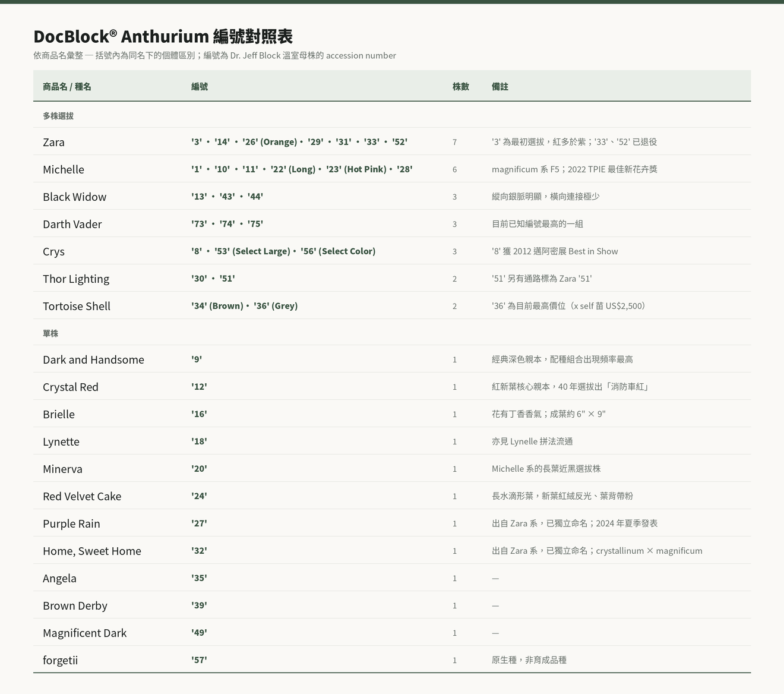This screenshot has width=784, height=694.
Task: Click Darth Vader numbers '73' • '74' • '75'
Action: coord(227,224)
